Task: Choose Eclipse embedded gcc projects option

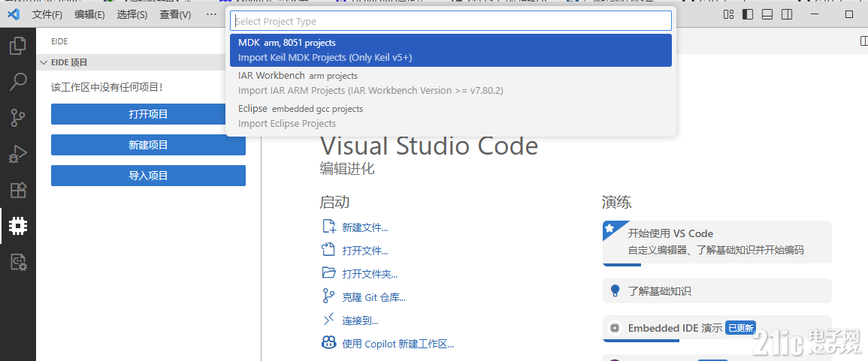Action: tap(451, 116)
